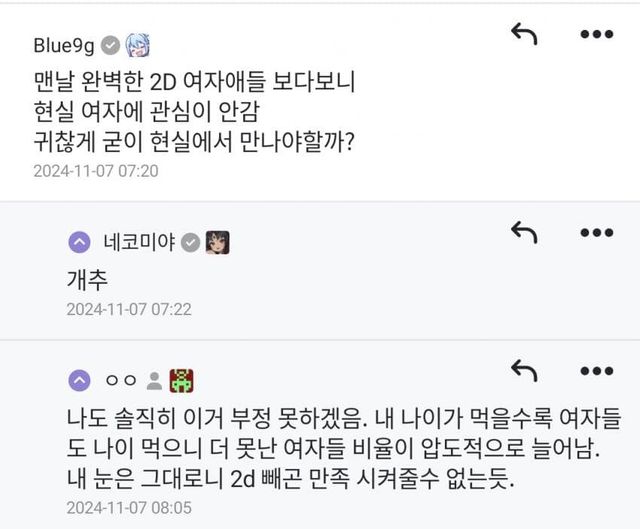Click the gray person icon beside ㅇㅇ
Viewport: 640px width, 529px height.
[x=154, y=380]
